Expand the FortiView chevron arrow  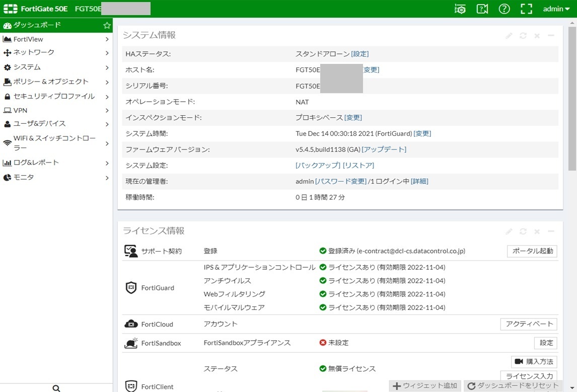click(x=107, y=39)
